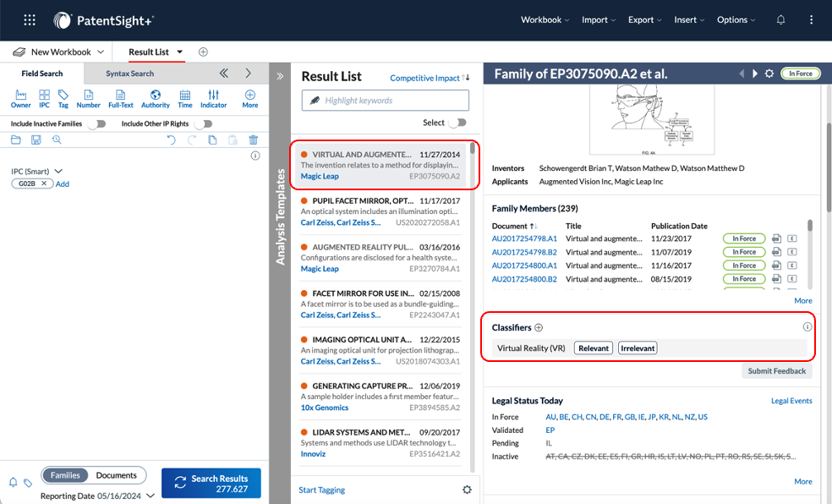832x504 pixels.
Task: Expand the Analysis Templates panel
Action: click(x=280, y=76)
